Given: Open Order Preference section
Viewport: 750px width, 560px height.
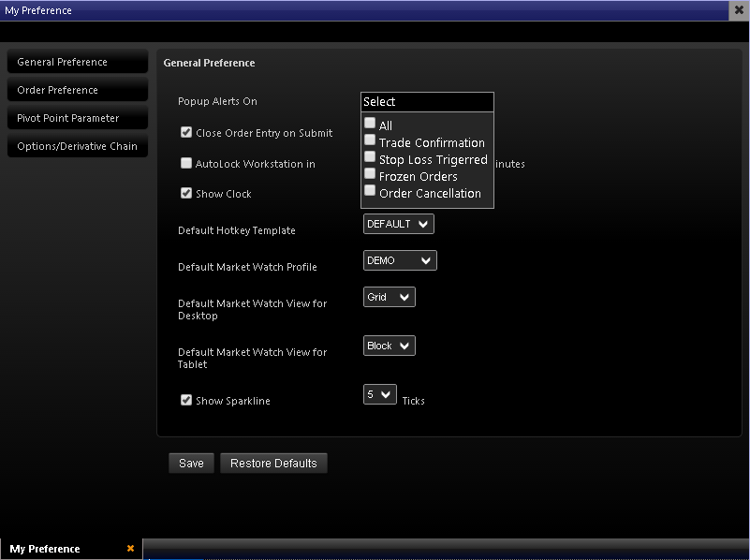Looking at the screenshot, I should pyautogui.click(x=78, y=90).
